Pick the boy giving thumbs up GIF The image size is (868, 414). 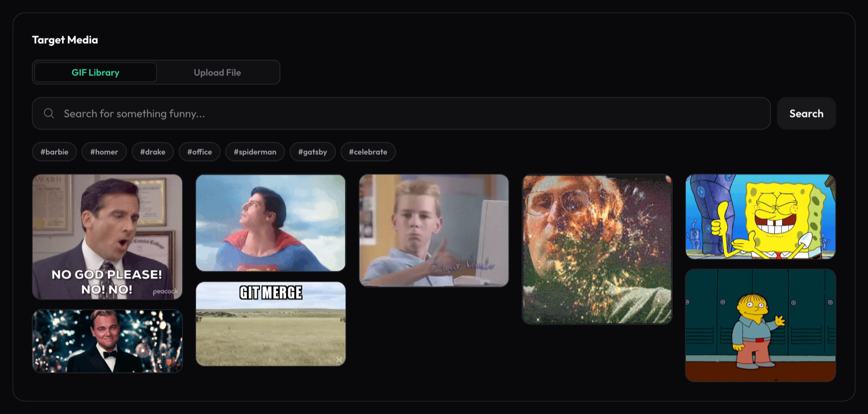434,230
